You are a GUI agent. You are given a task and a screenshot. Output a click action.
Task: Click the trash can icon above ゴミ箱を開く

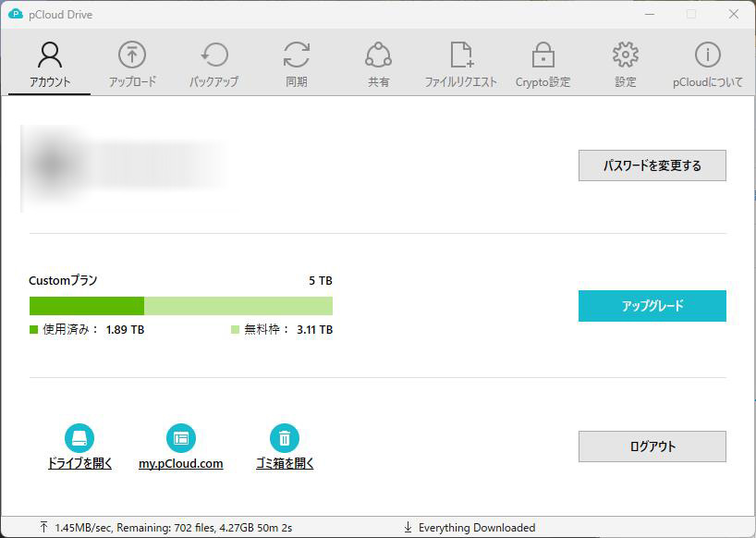coord(285,438)
